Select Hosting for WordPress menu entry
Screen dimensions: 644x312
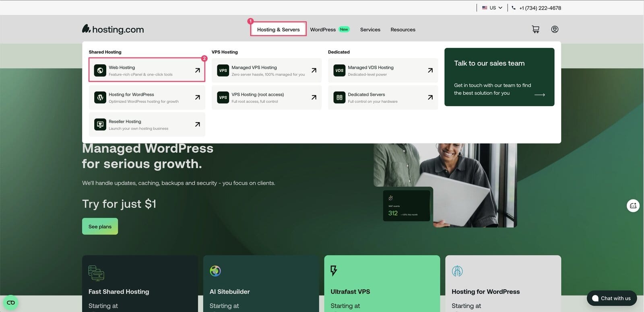point(147,97)
